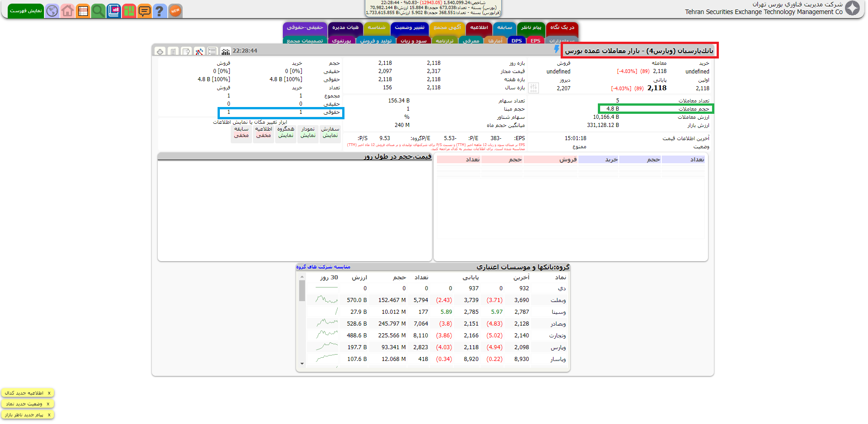The image size is (868, 424).
Task: Open the پیام ناظر tab
Action: pyautogui.click(x=531, y=28)
